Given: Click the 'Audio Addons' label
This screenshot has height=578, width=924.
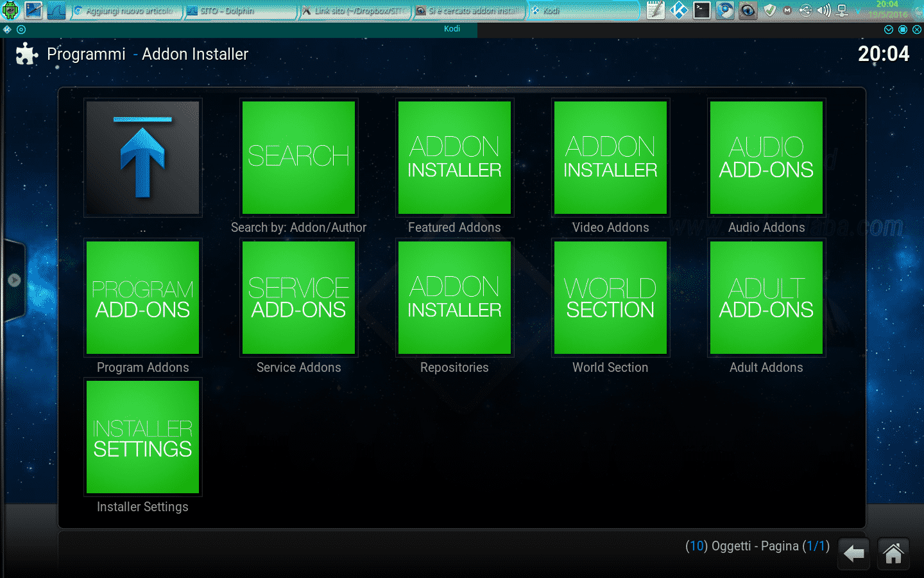Looking at the screenshot, I should pyautogui.click(x=766, y=227).
